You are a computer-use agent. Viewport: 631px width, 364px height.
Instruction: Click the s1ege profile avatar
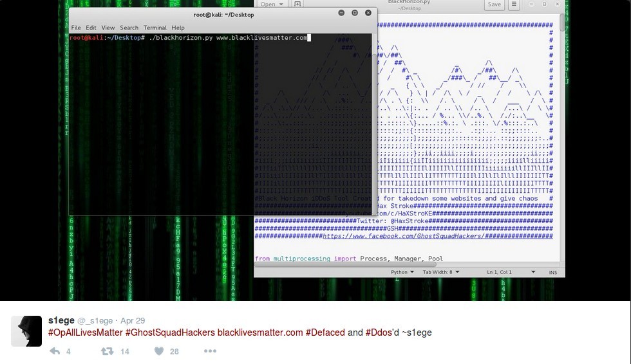(26, 331)
